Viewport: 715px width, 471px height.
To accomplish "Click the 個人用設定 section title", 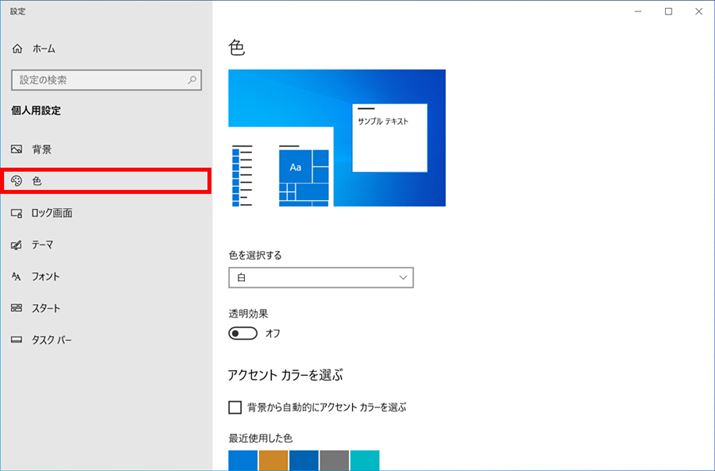I will point(36,110).
